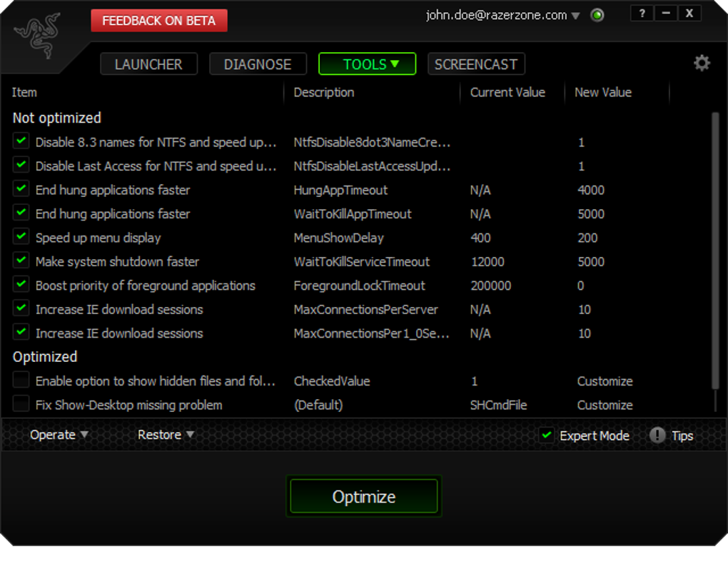This screenshot has height=579, width=728.
Task: Disable the Expert Mode checkbox
Action: pos(547,435)
